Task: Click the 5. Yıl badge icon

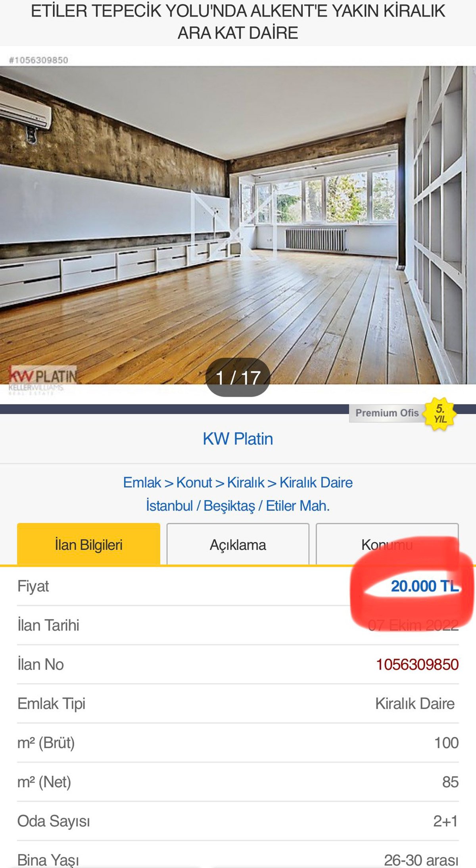Action: click(440, 414)
